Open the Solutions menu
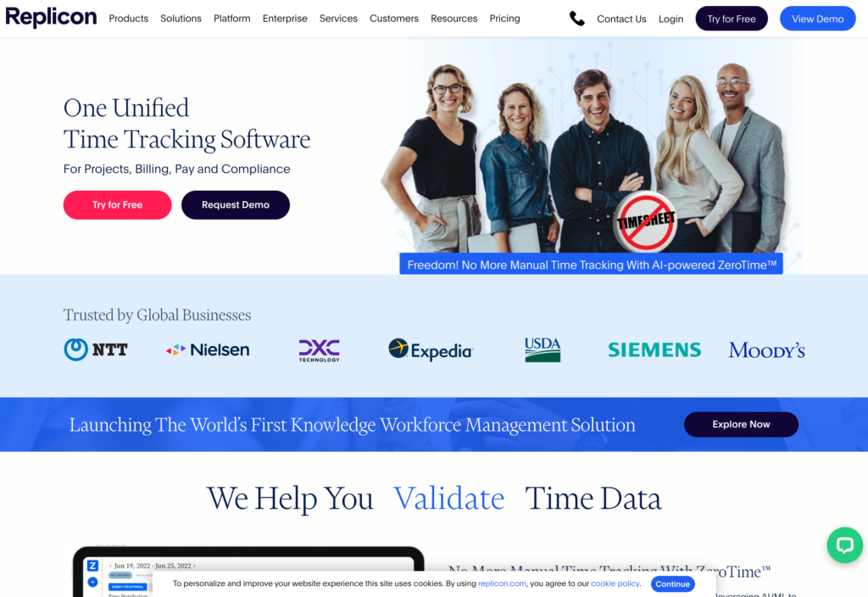Image resolution: width=868 pixels, height=597 pixels. 181,19
